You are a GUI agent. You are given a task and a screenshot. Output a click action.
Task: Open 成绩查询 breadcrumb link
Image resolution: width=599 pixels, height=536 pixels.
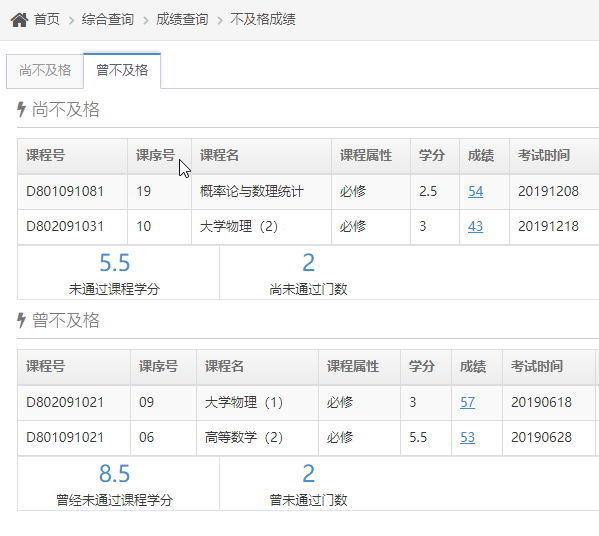point(182,19)
